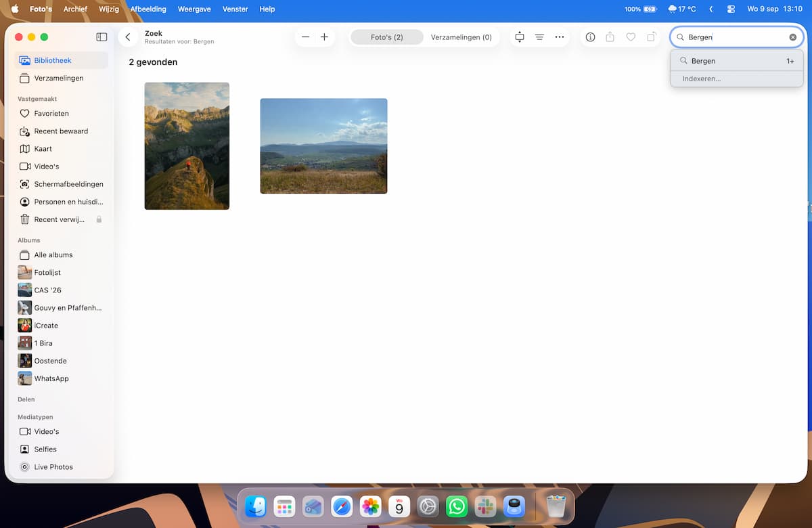Show Selfies media type
Screen dimensions: 812x528
pos(62,449)
